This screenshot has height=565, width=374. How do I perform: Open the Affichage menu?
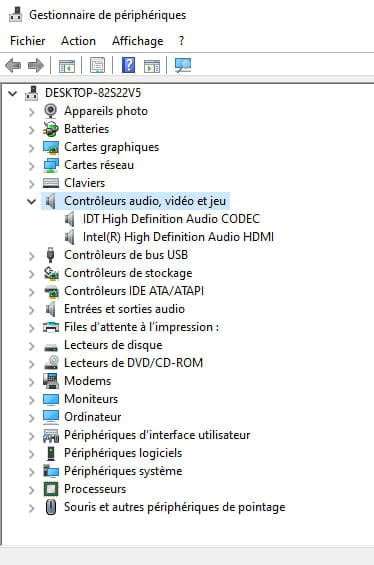coord(137,41)
